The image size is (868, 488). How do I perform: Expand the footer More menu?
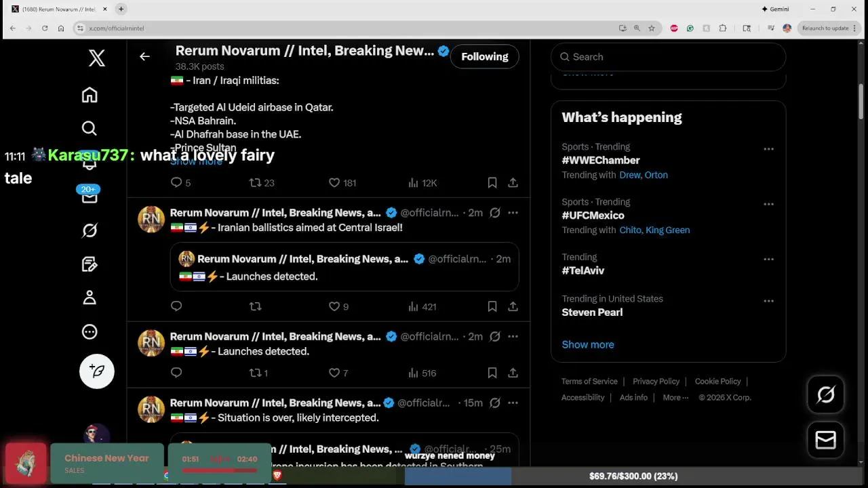(675, 398)
